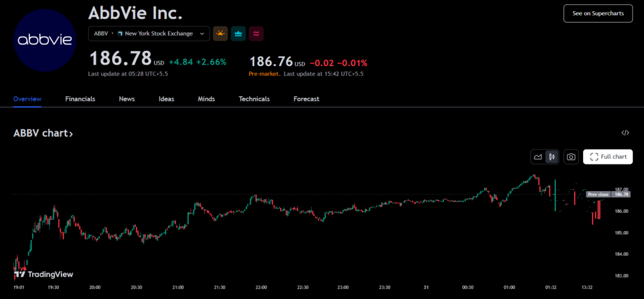Click the −0.02 −0.01% pre-market change
This screenshot has width=644, height=299.
point(338,63)
